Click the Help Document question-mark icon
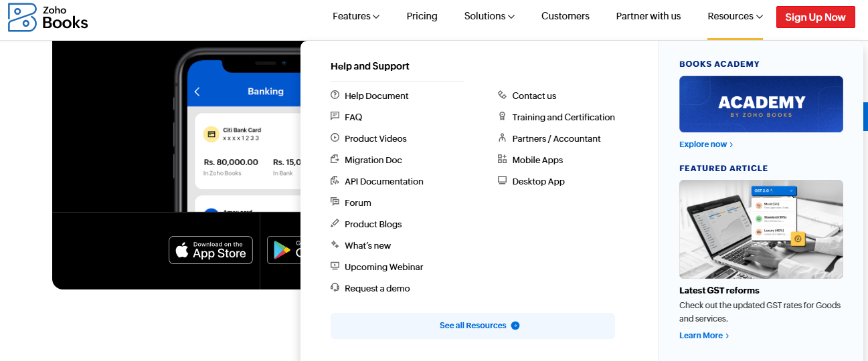868x361 pixels. point(335,96)
